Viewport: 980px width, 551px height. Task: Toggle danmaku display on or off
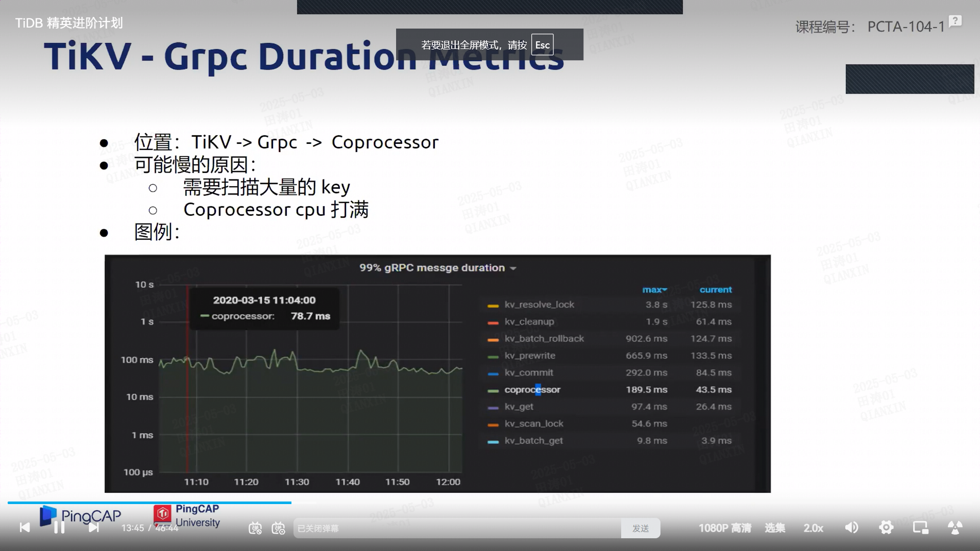click(255, 528)
